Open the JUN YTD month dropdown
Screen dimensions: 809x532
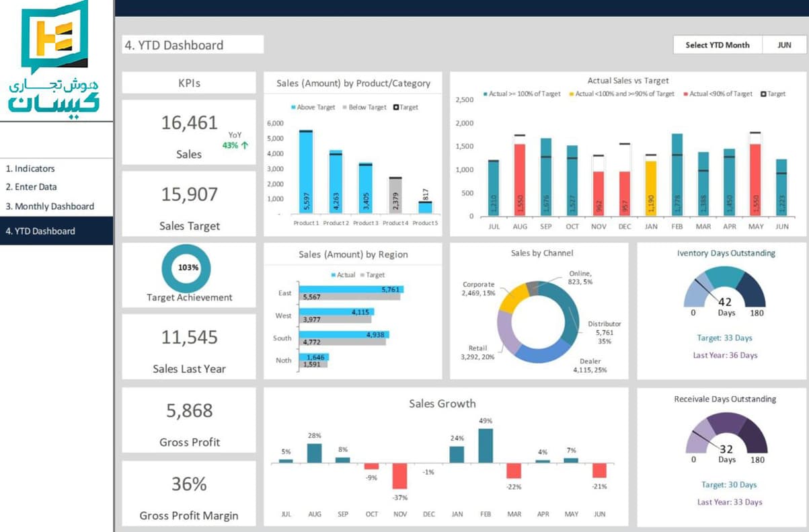783,45
